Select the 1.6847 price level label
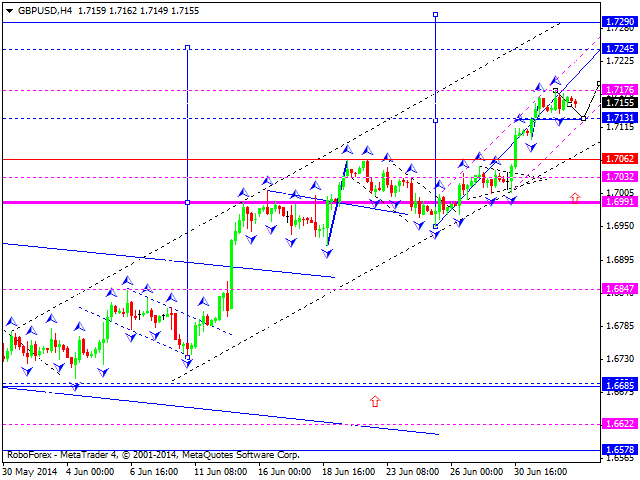640x480 pixels. coord(618,289)
